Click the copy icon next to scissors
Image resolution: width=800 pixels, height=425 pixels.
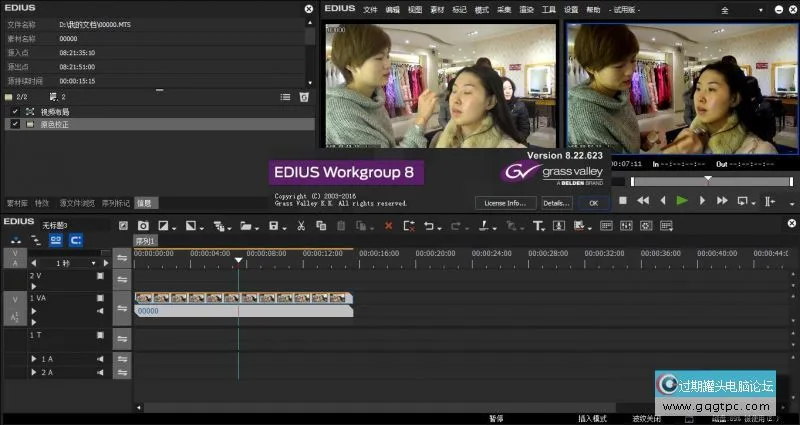321,226
